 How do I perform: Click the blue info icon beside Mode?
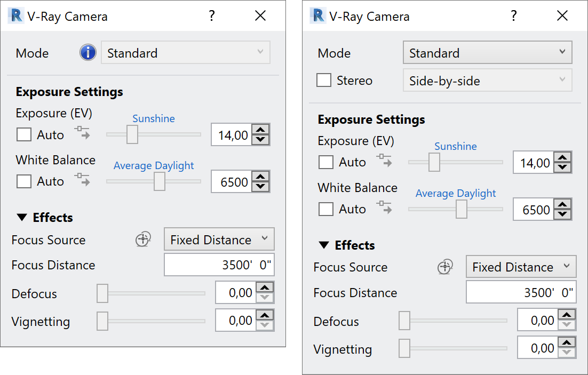click(x=88, y=52)
